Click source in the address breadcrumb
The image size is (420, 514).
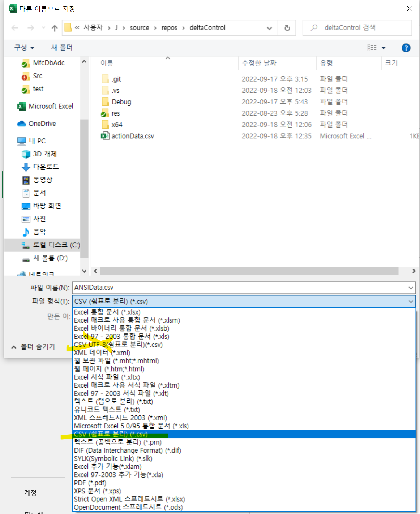click(140, 28)
